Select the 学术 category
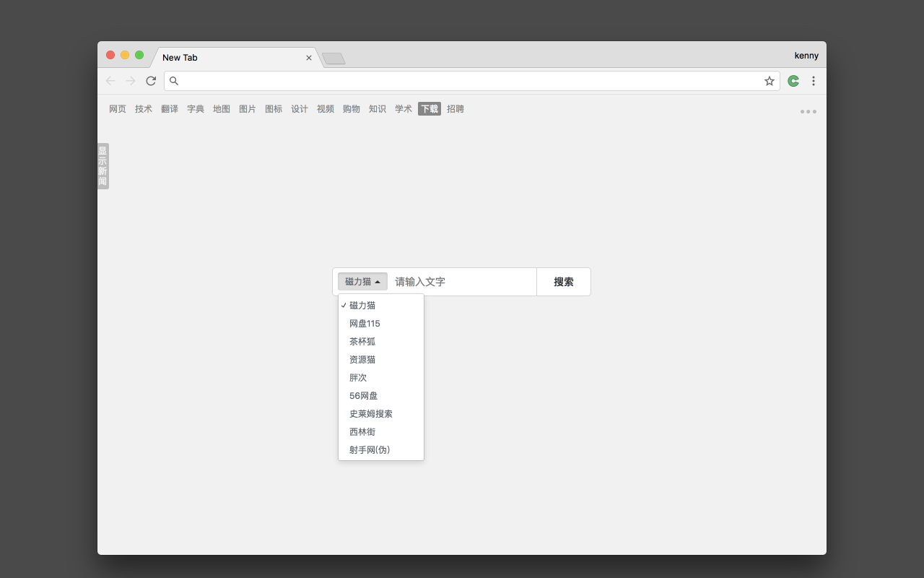This screenshot has height=578, width=924. (404, 109)
